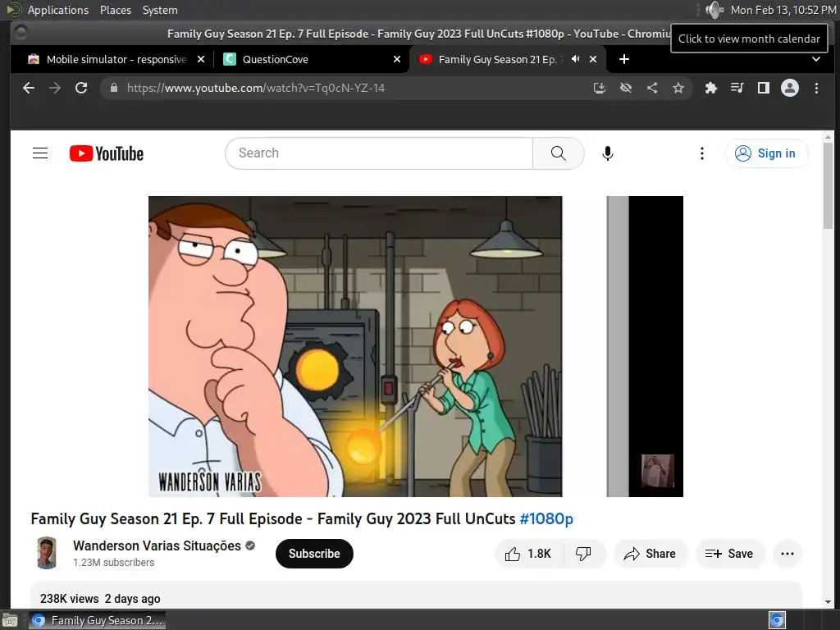The height and width of the screenshot is (630, 840).
Task: Select Family Guy Season taskbar window button
Action: pos(98,620)
